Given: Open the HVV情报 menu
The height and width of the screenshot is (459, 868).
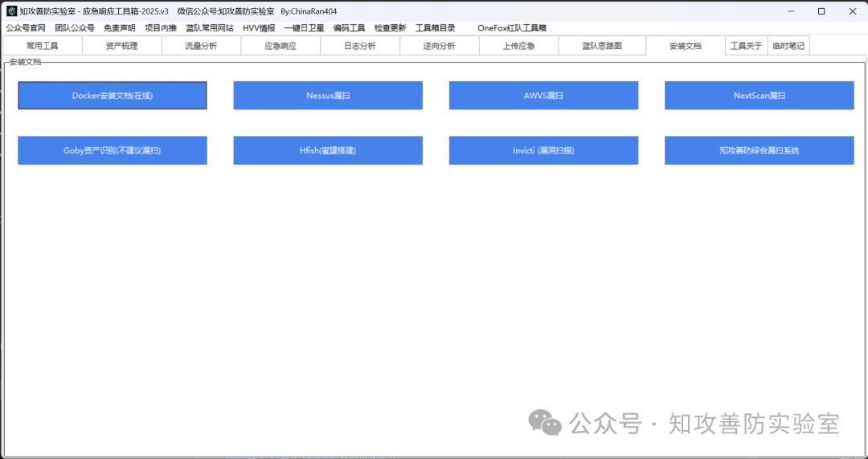Looking at the screenshot, I should (259, 28).
